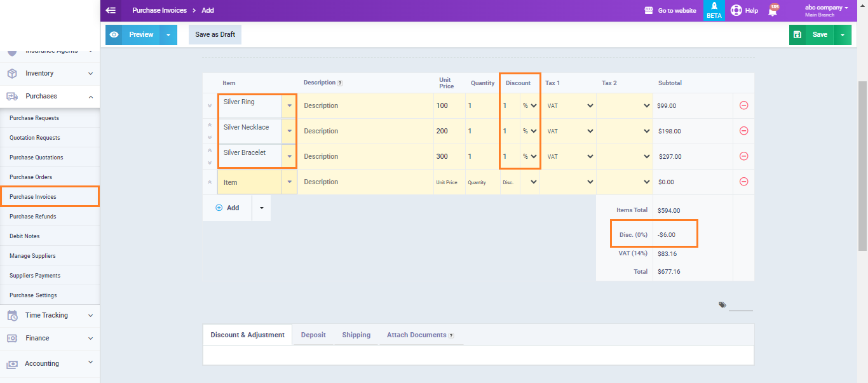Click the back arrow menu icon in header
Image resolution: width=868 pixels, height=383 pixels.
[x=111, y=10]
